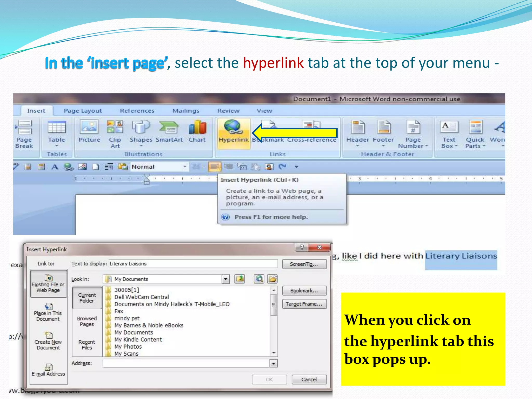The image size is (532, 399).
Task: Expand the Address dropdown arrow
Action: (274, 363)
